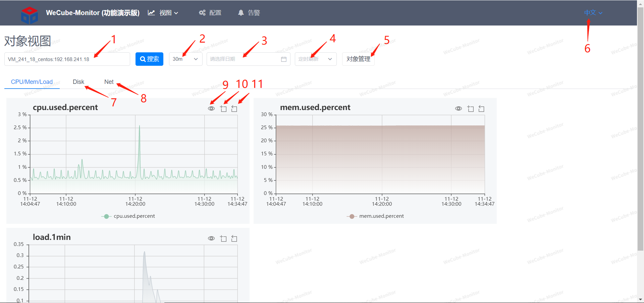Image resolution: width=644 pixels, height=303 pixels.
Task: Click zoom-select icon on mem.used.percent chart
Action: click(471, 109)
